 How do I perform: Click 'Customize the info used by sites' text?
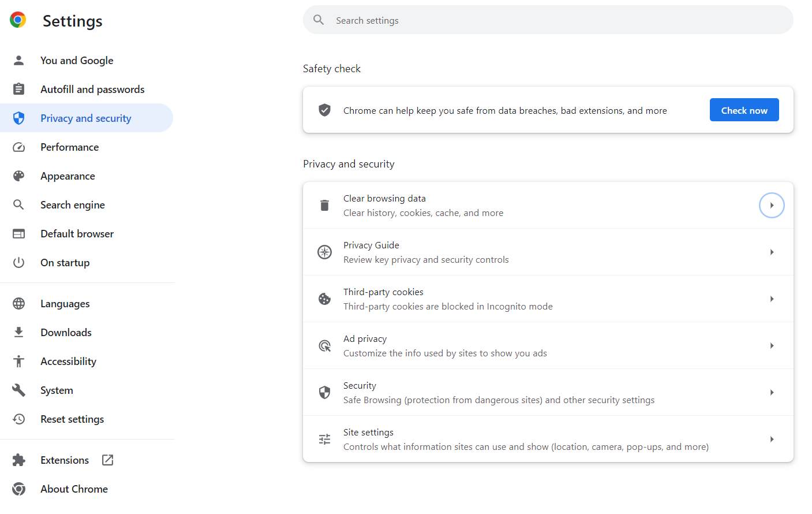coord(445,353)
